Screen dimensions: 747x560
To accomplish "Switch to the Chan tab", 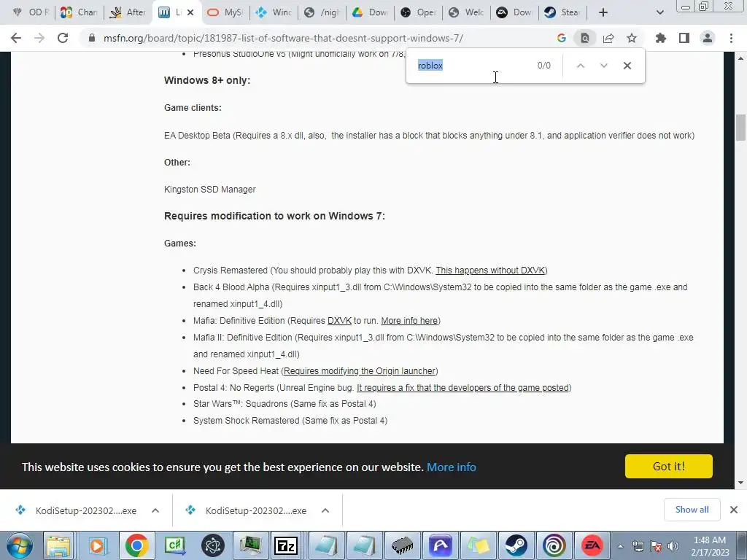I will [x=80, y=12].
